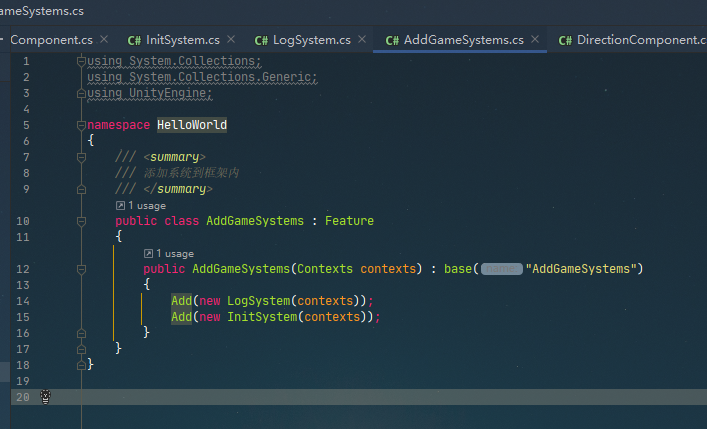Click 'using UnityEngine;' statement
The height and width of the screenshot is (429, 707).
point(150,93)
